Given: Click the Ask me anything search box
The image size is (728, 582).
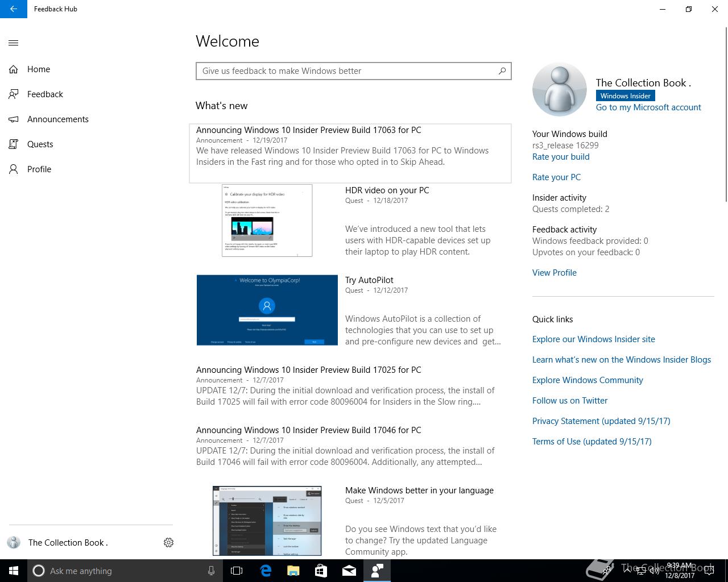Looking at the screenshot, I should tap(124, 571).
